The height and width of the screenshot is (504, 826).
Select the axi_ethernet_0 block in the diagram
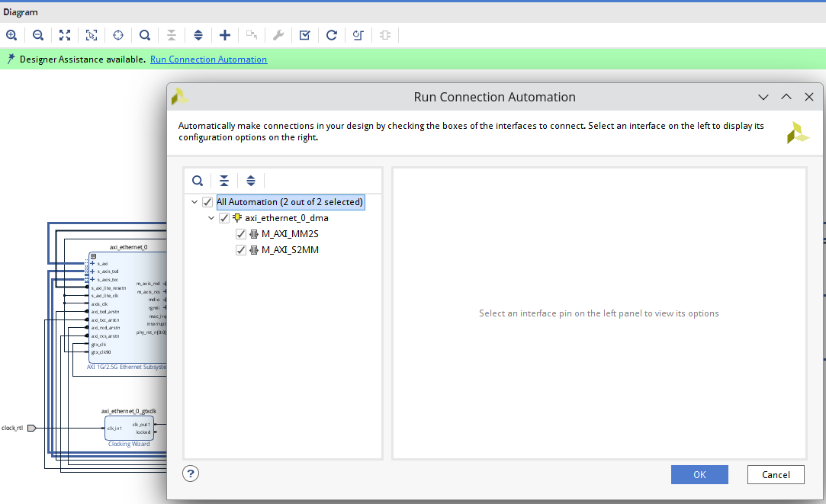[x=128, y=307]
